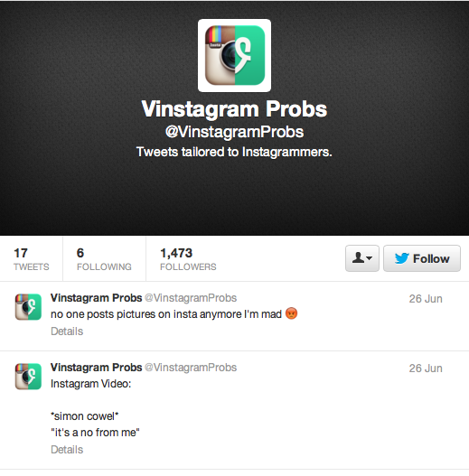The width and height of the screenshot is (469, 476).
Task: Click @VinstagramProbs handle on first tweet
Action: click(x=191, y=298)
